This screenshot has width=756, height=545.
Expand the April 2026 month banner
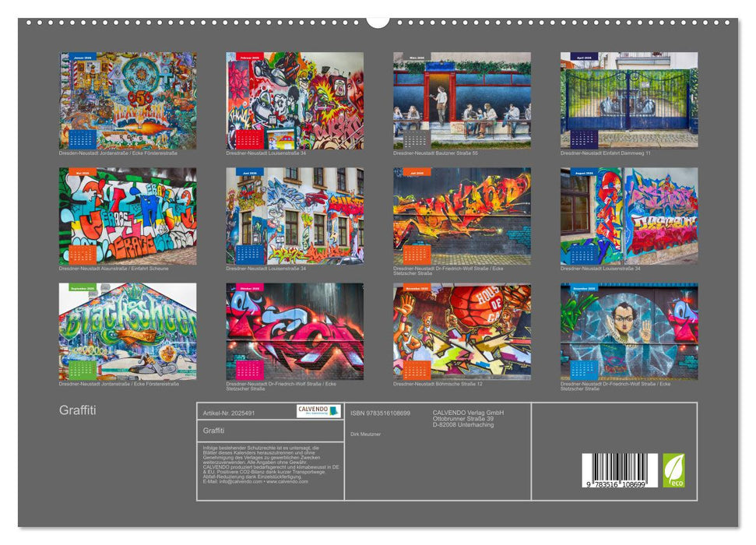click(x=585, y=56)
